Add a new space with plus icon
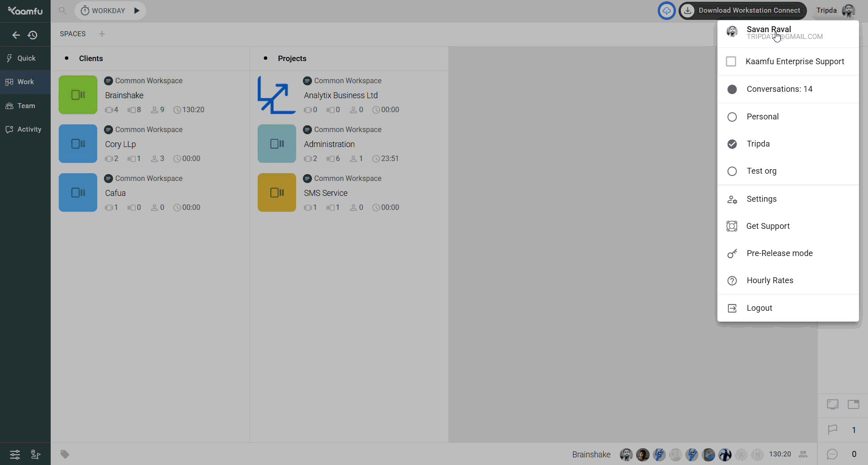Screen dimensions: 868x465 [102, 34]
